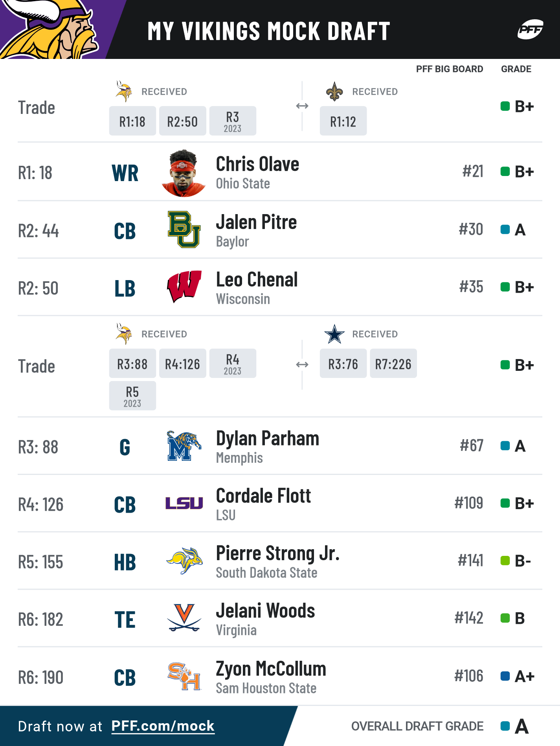Select the Wisconsin W logo
The image size is (560, 746).
184,287
